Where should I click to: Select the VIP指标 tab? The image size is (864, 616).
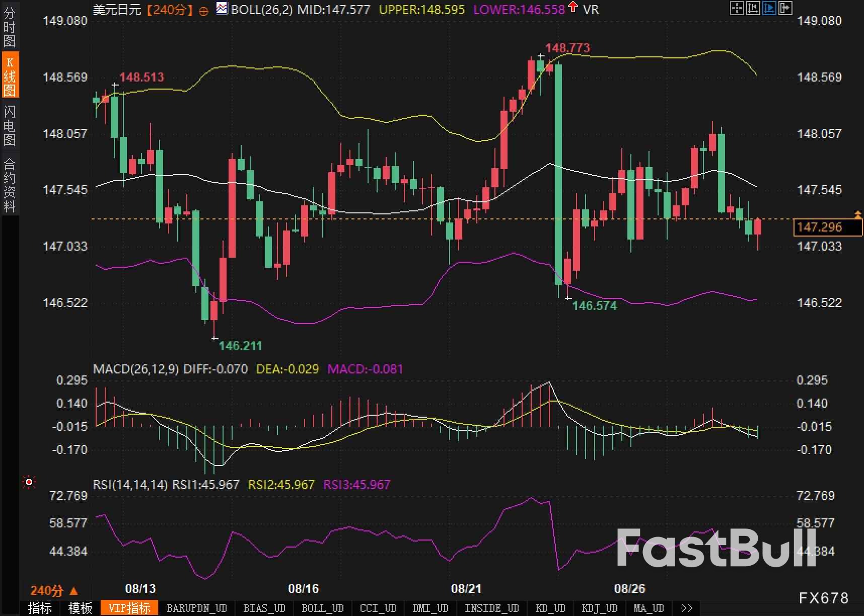pyautogui.click(x=129, y=608)
